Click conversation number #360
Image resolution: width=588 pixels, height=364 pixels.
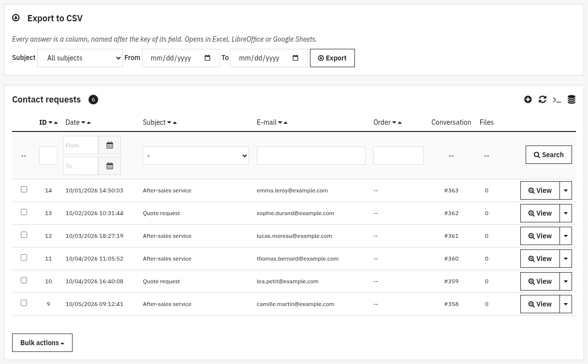coord(451,259)
